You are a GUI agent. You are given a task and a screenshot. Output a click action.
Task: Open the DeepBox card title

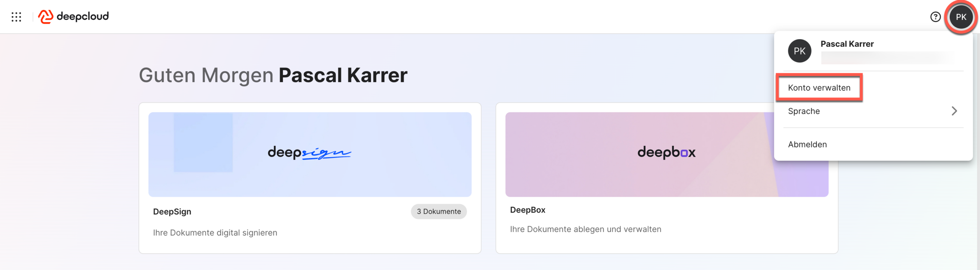(x=528, y=210)
